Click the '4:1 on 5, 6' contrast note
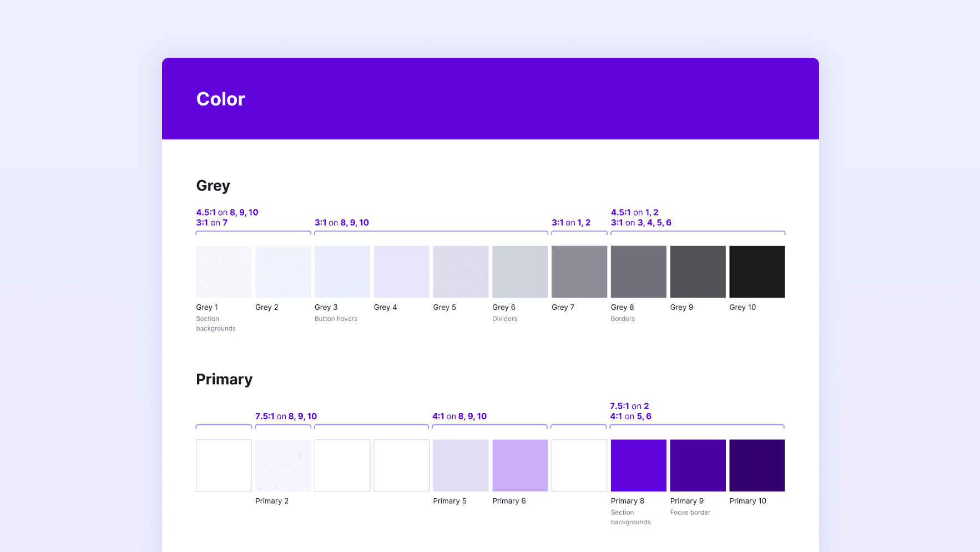 click(630, 416)
